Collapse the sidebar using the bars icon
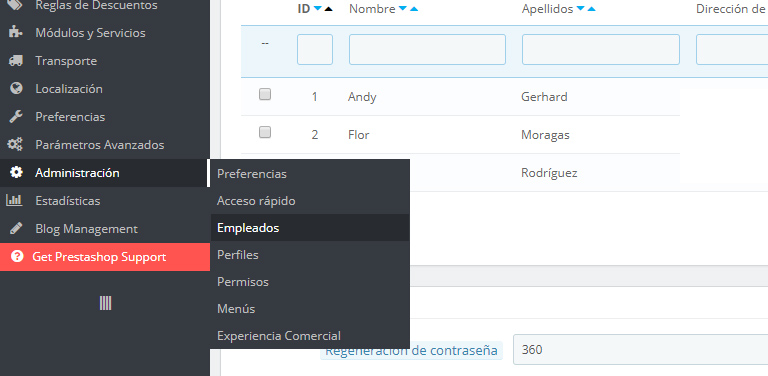The width and height of the screenshot is (768, 376). point(105,303)
